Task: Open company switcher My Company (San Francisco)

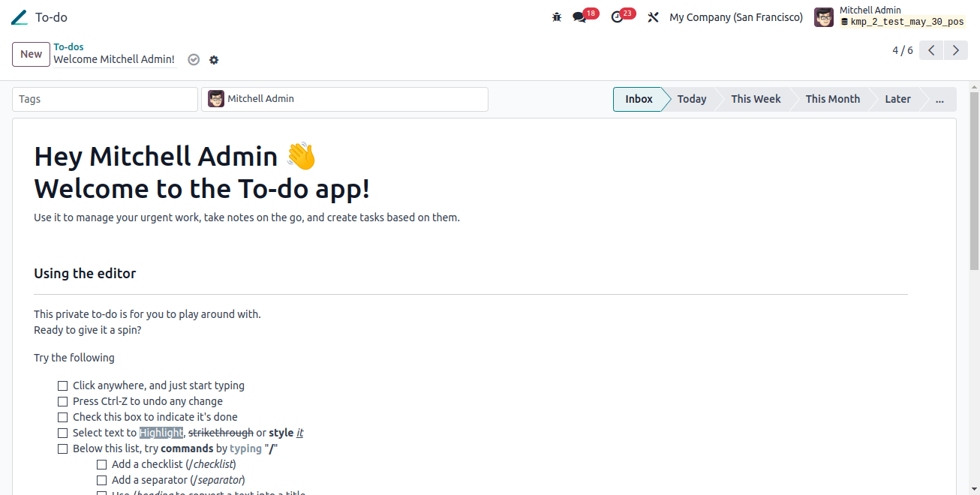Action: 736,17
